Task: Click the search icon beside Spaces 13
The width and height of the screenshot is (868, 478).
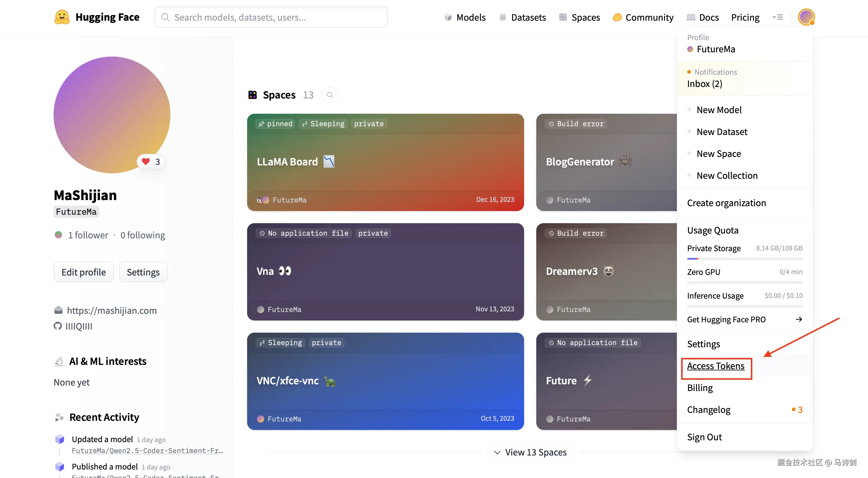Action: point(330,95)
